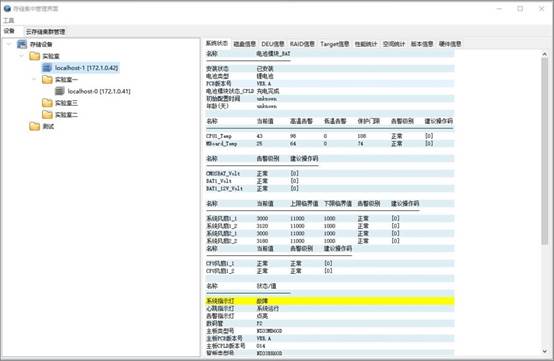Switch to the DEU信息 tab

[273, 44]
